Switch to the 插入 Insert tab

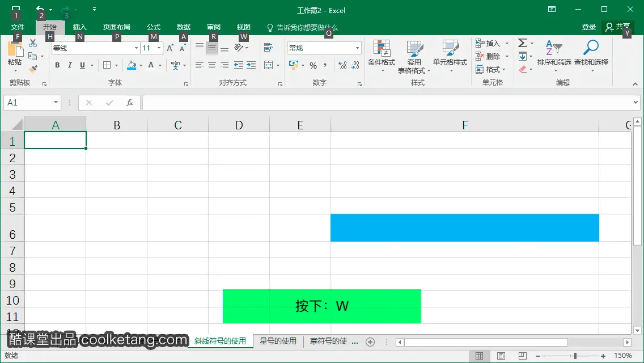pos(80,27)
